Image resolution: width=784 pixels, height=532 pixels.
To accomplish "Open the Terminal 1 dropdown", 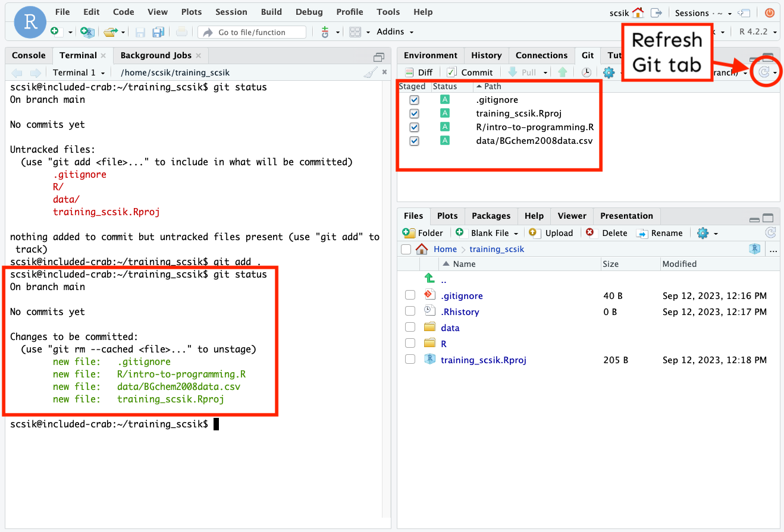I will coord(79,73).
